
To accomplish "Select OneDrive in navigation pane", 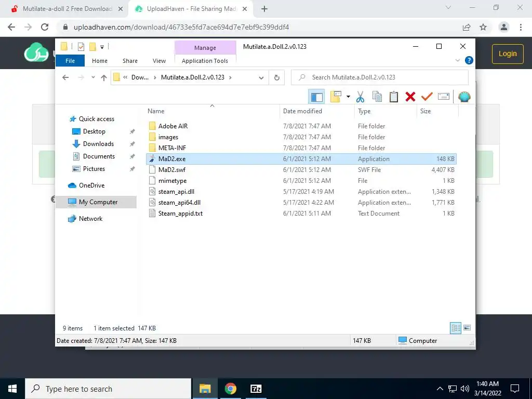I will pos(91,185).
